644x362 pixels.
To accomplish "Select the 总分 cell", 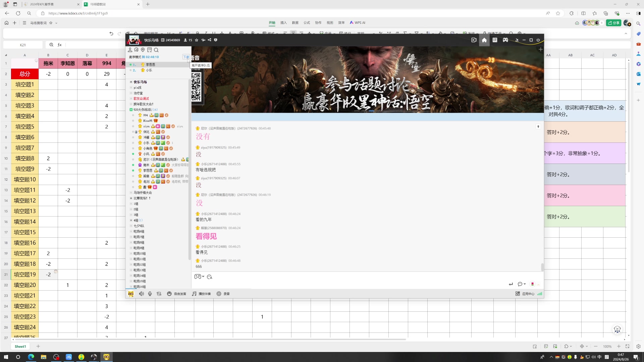I will coord(24,74).
